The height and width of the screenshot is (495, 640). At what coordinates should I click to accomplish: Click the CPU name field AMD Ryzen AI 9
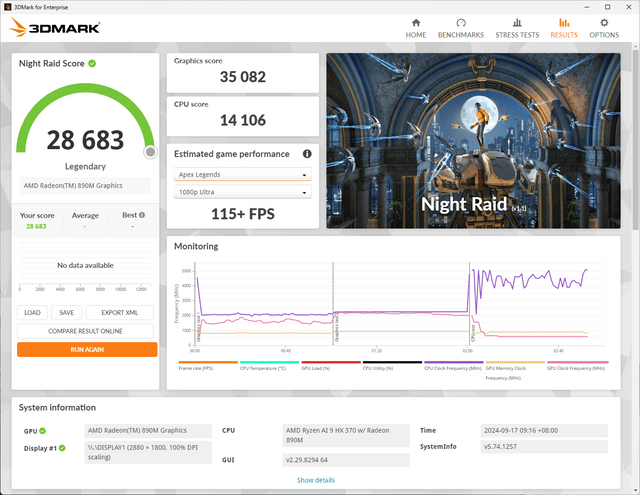(x=346, y=435)
